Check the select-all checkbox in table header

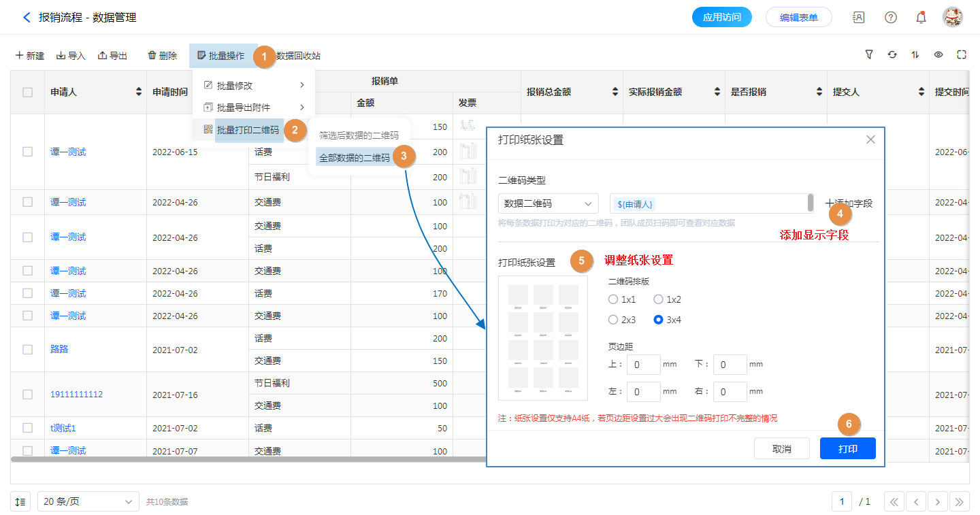[27, 92]
